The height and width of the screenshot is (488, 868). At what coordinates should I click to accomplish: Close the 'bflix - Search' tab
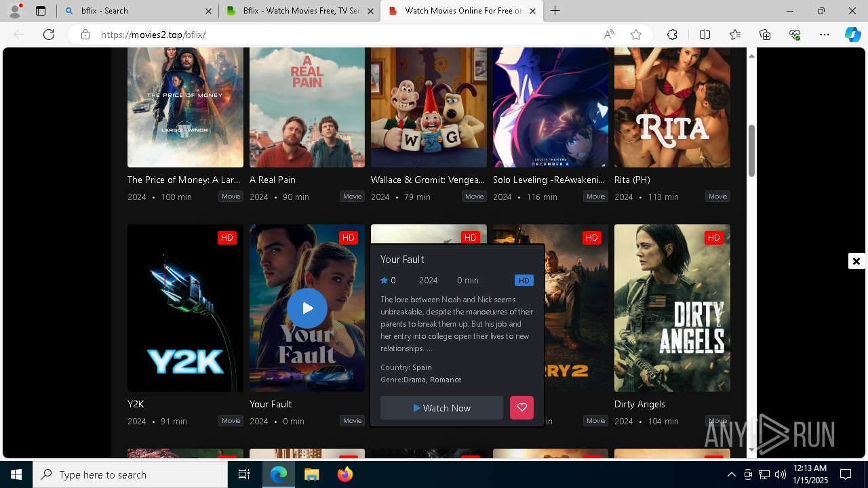(208, 11)
